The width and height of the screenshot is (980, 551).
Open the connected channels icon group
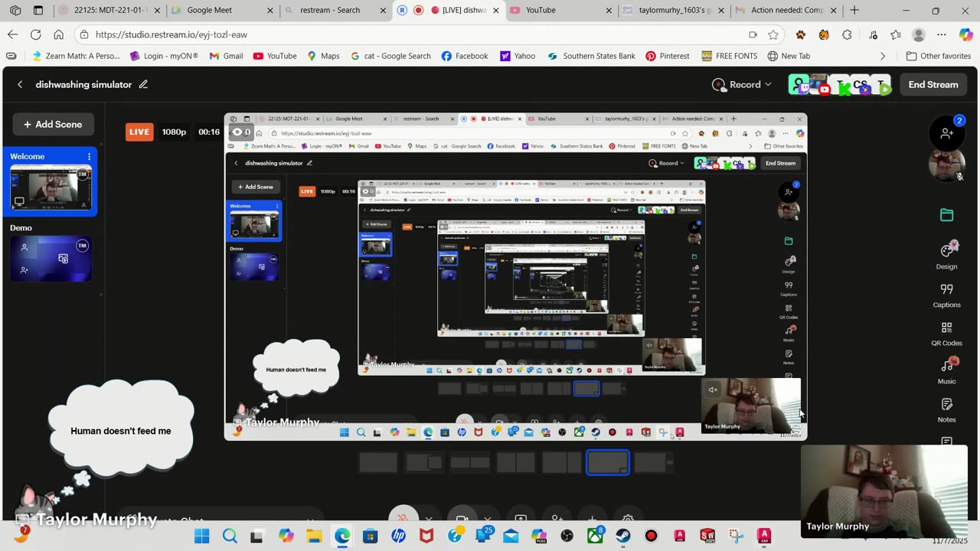coord(840,85)
